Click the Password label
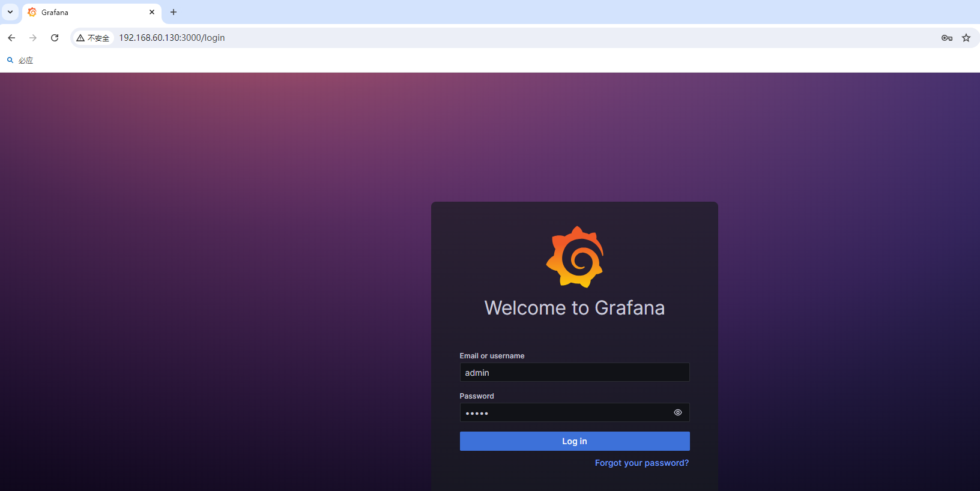This screenshot has height=491, width=980. pyautogui.click(x=477, y=396)
